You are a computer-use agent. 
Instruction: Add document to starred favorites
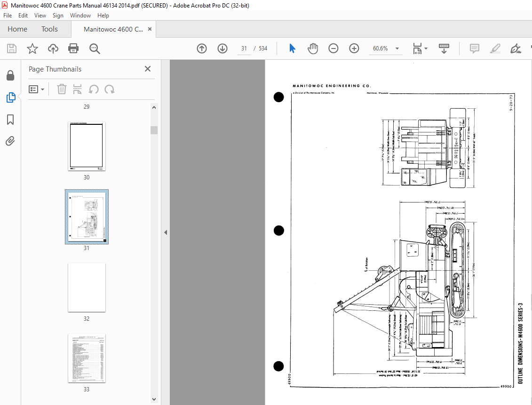pyautogui.click(x=32, y=49)
